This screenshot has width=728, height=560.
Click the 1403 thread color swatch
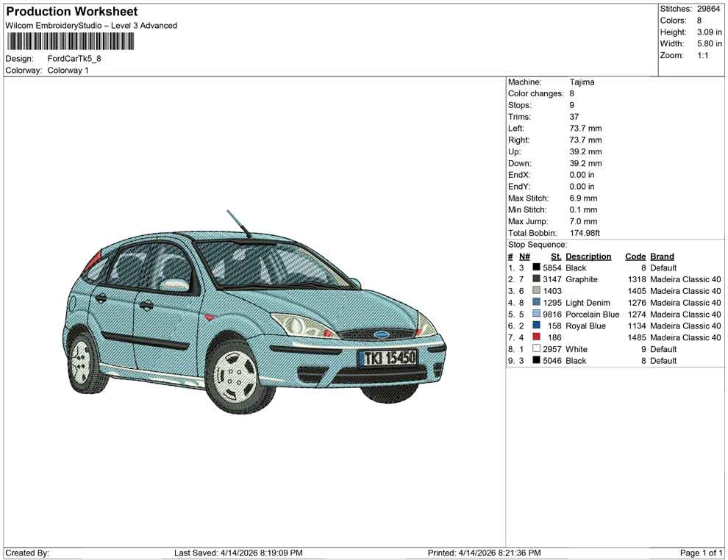[x=536, y=290]
